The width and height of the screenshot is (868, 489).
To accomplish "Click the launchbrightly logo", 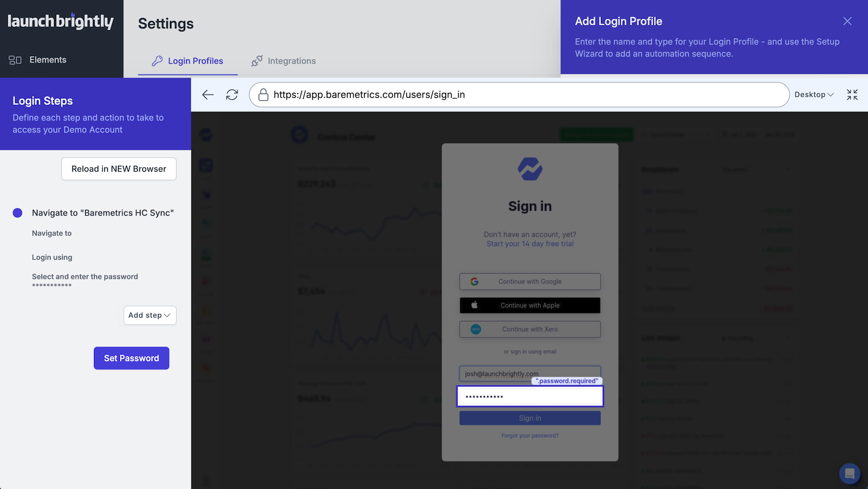I will [60, 21].
